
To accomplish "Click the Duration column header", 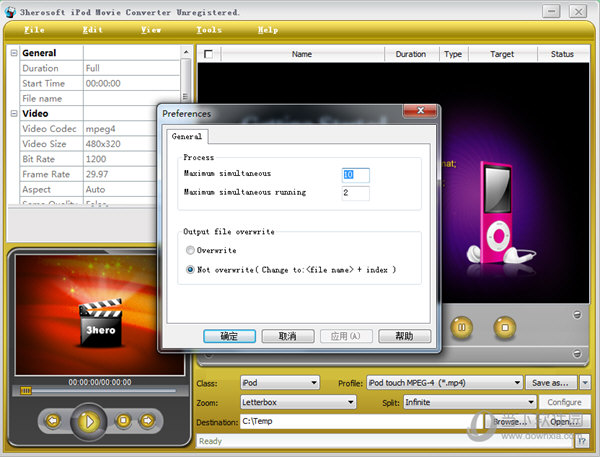I will coord(411,54).
